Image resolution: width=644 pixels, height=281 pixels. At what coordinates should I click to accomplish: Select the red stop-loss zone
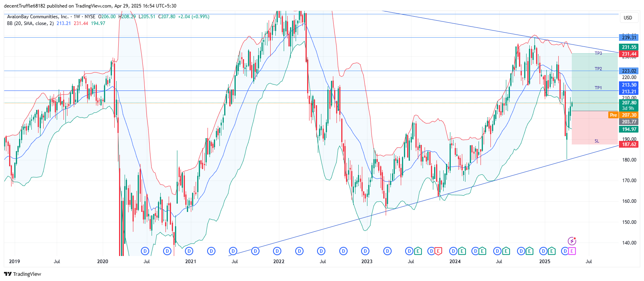tap(594, 127)
